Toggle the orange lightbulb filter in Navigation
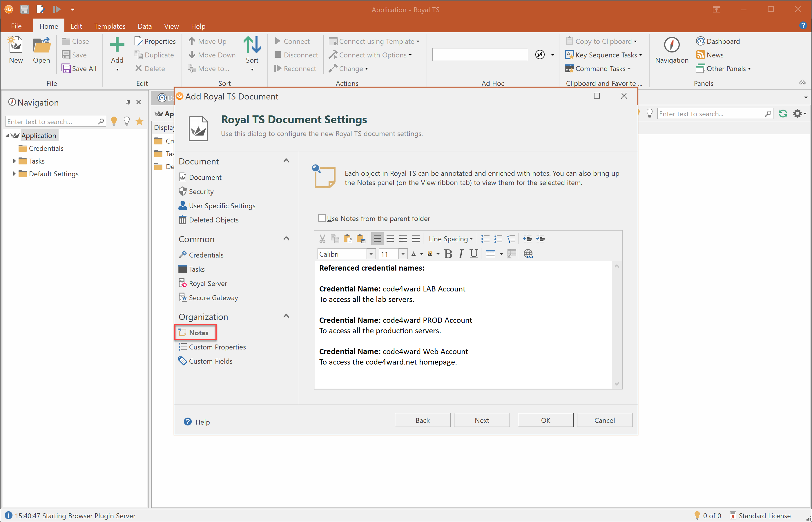The image size is (812, 522). pos(114,121)
